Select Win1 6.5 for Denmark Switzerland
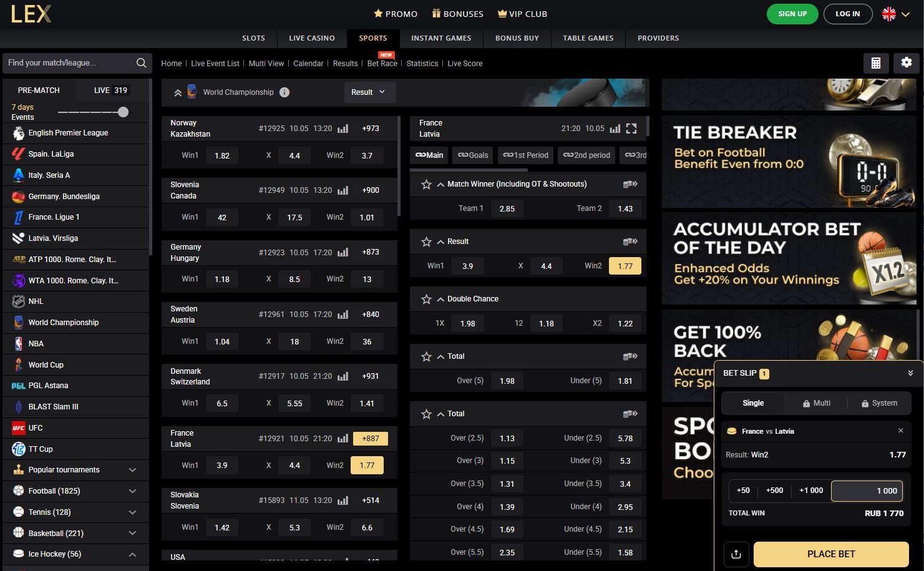 point(222,403)
